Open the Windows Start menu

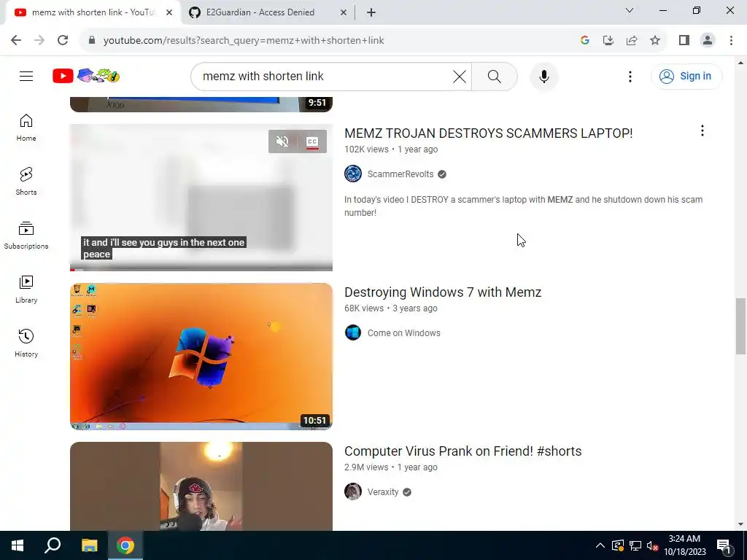pos(18,545)
